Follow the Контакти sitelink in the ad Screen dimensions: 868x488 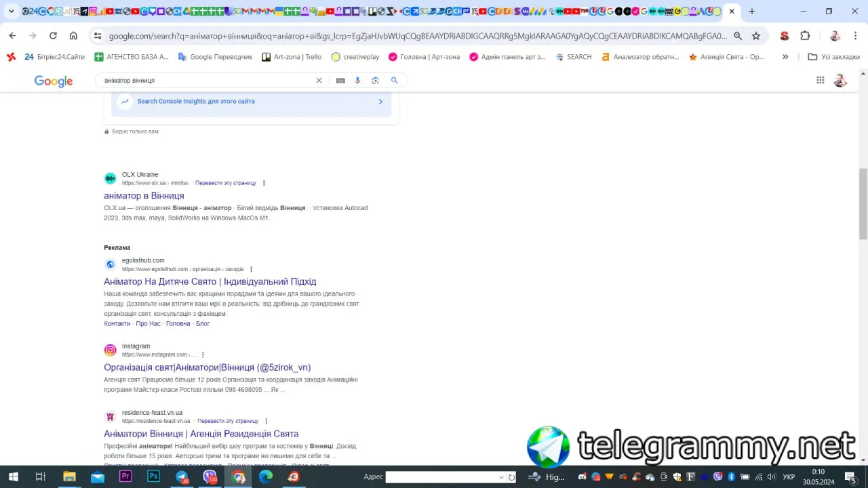117,324
